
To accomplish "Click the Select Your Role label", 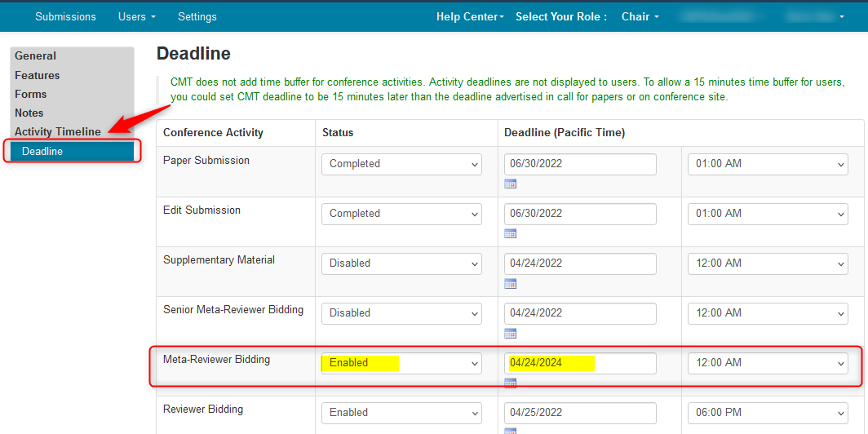I will [561, 16].
